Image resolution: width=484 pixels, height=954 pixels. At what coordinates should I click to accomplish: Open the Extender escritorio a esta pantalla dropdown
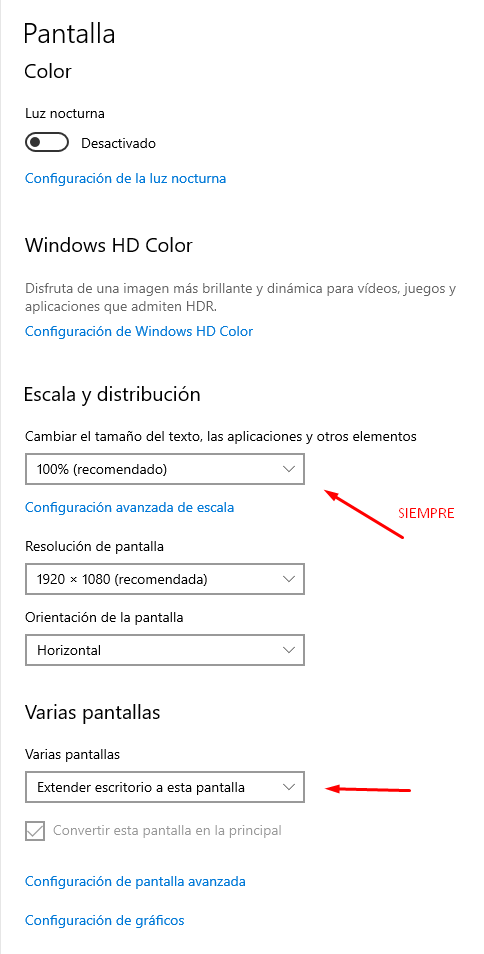165,787
